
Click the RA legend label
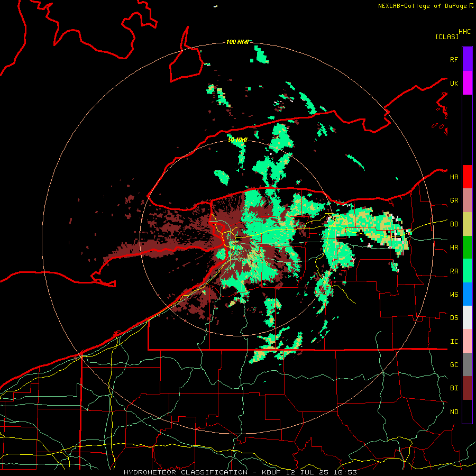454,271
